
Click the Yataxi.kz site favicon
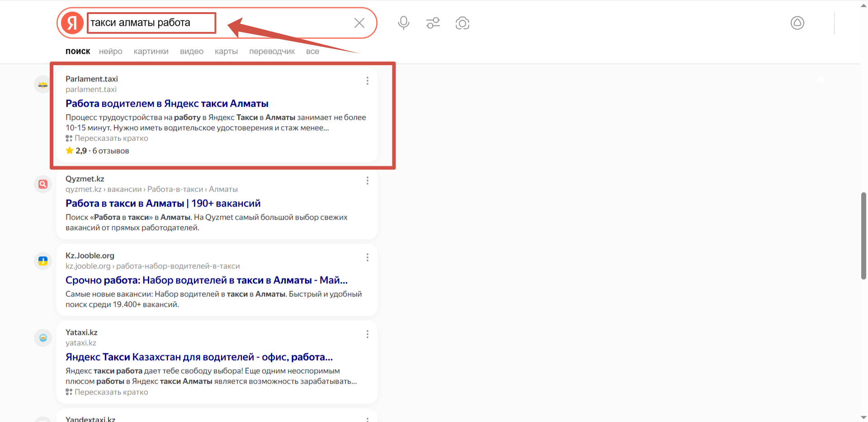coord(43,338)
